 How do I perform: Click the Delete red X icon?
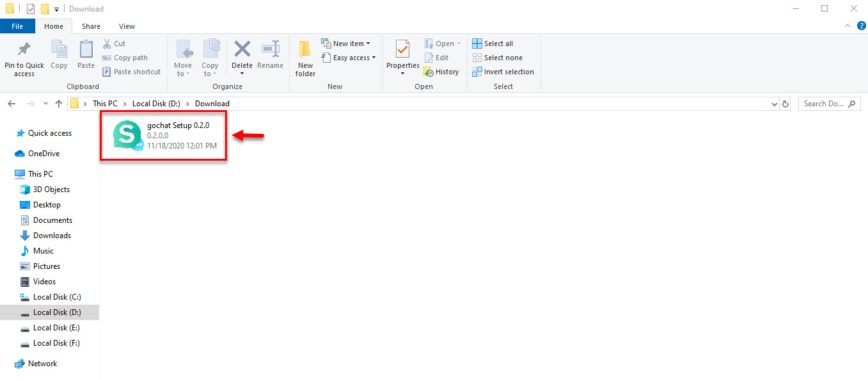[242, 50]
